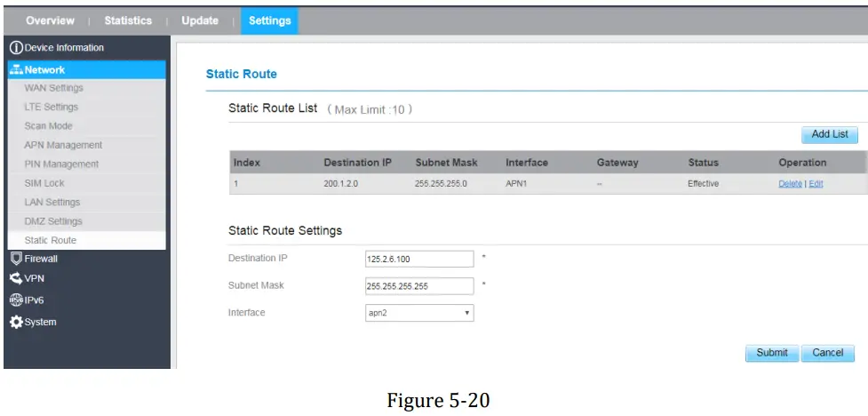Select Static Route menu item
The image size is (868, 416).
coord(87,240)
